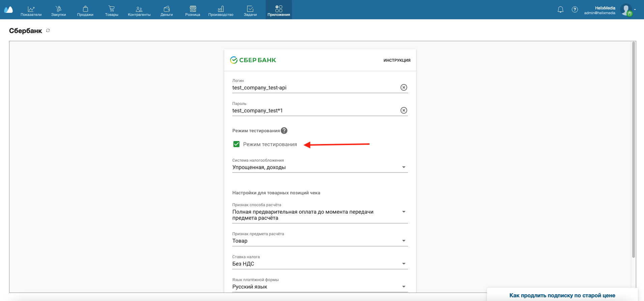Click the user avatar picture

[626, 10]
